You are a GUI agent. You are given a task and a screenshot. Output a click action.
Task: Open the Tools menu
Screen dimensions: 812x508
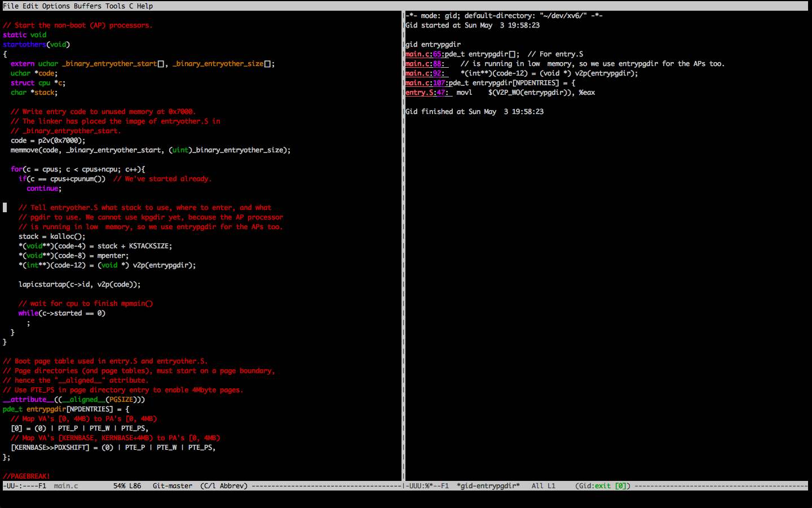tap(115, 6)
